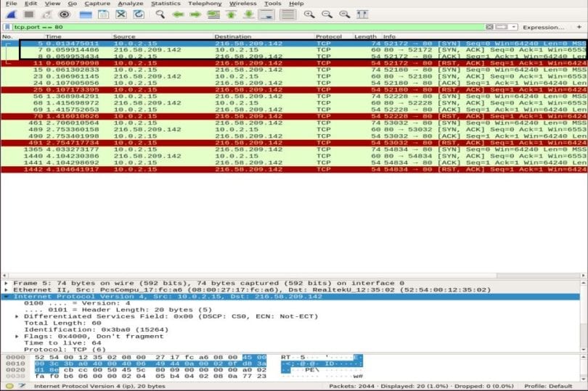Jump to the last packet
The height and width of the screenshot is (391, 588).
coord(248,15)
